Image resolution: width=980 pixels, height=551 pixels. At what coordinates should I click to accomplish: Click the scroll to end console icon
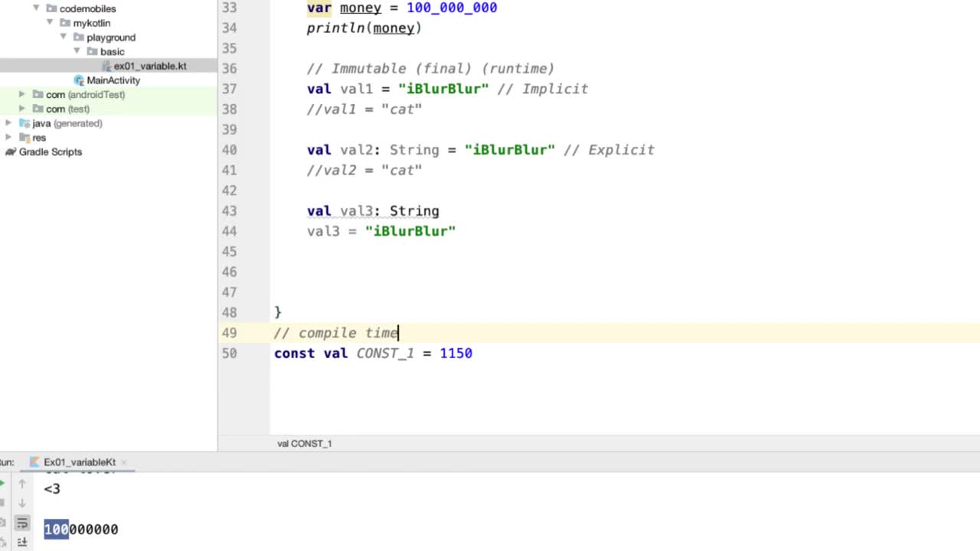[21, 542]
